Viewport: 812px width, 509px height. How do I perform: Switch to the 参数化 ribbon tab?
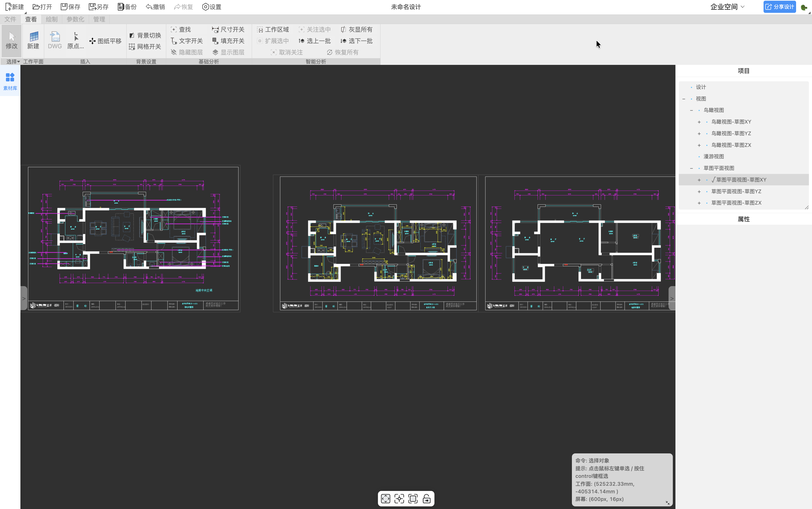pyautogui.click(x=75, y=19)
